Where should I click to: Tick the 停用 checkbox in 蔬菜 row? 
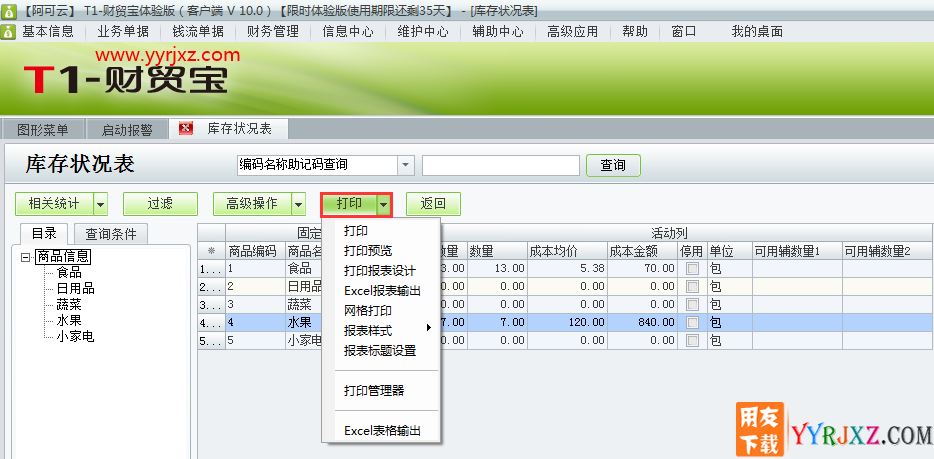point(692,305)
